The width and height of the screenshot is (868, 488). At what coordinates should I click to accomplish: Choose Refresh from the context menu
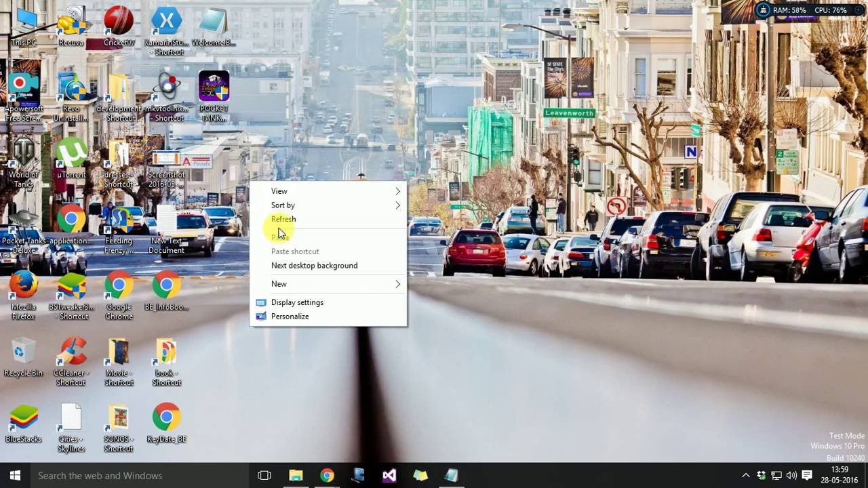pyautogui.click(x=283, y=219)
